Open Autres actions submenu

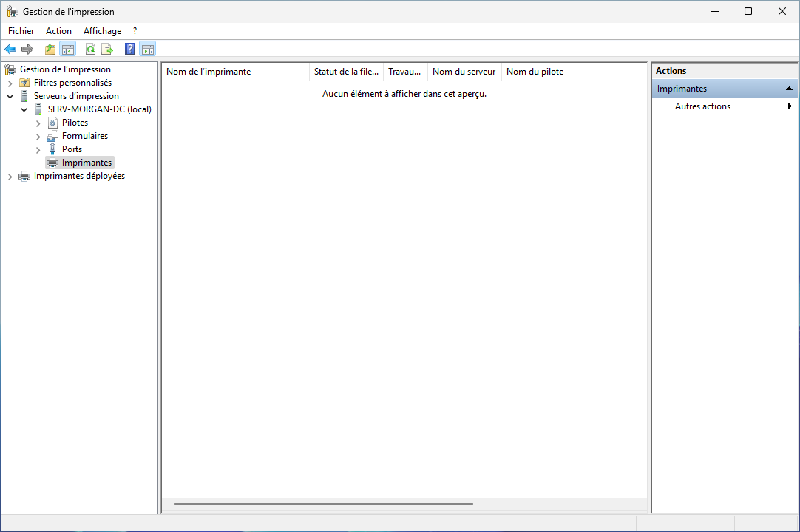tap(702, 106)
